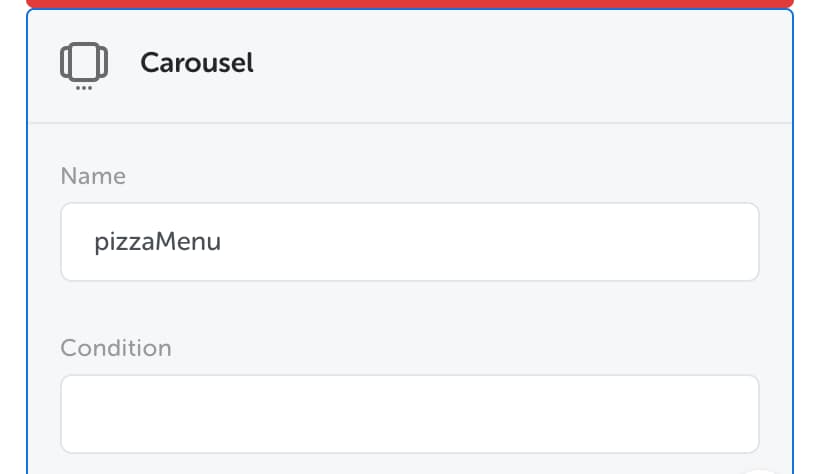Click empty header area right of Carousel title
The image size is (826, 474).
(522, 63)
